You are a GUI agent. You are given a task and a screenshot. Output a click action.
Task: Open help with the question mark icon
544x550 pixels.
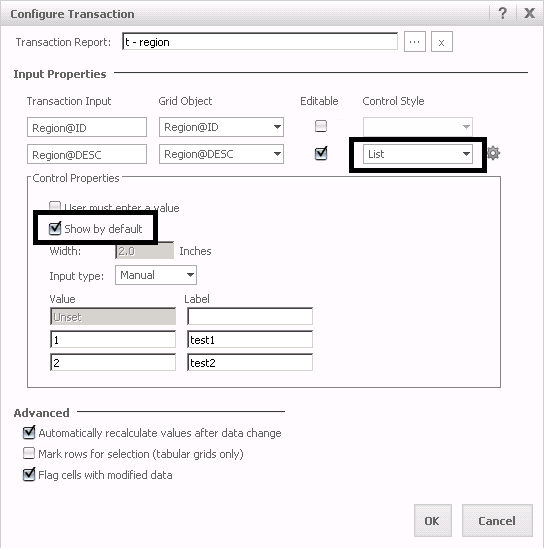pyautogui.click(x=503, y=14)
